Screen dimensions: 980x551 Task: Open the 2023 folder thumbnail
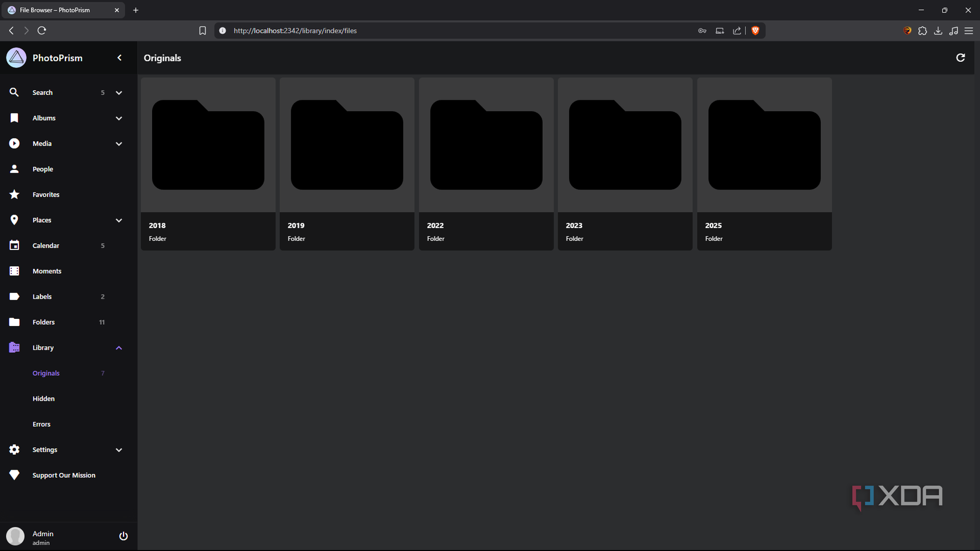pyautogui.click(x=625, y=145)
